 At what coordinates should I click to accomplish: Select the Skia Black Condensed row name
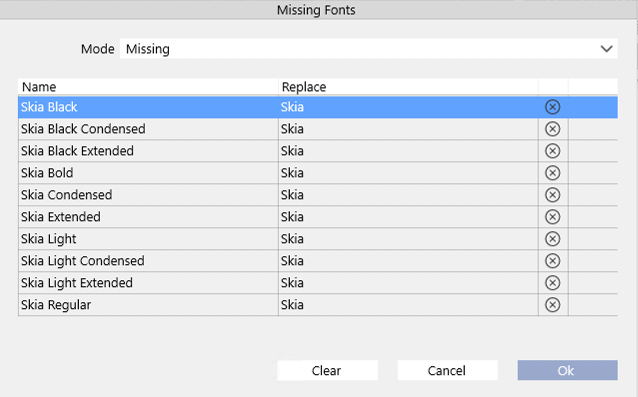coord(83,129)
